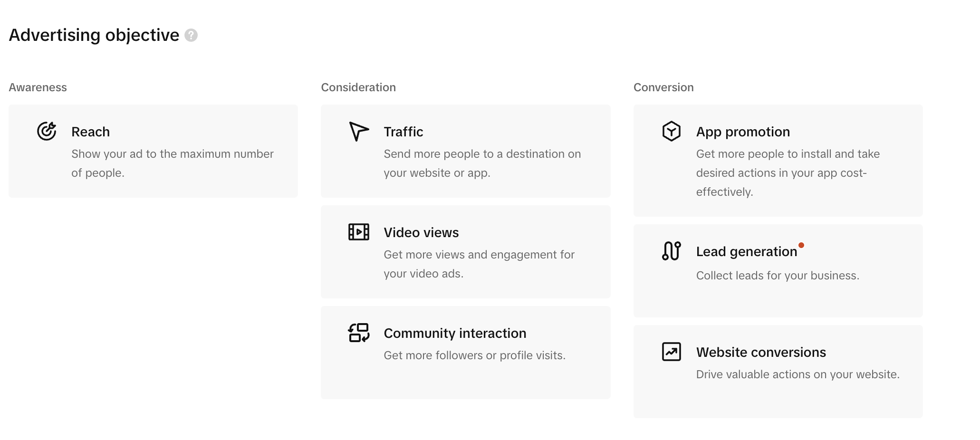Click the Traffic cursor arrow icon
Viewport: 980px width, 440px height.
(x=359, y=131)
